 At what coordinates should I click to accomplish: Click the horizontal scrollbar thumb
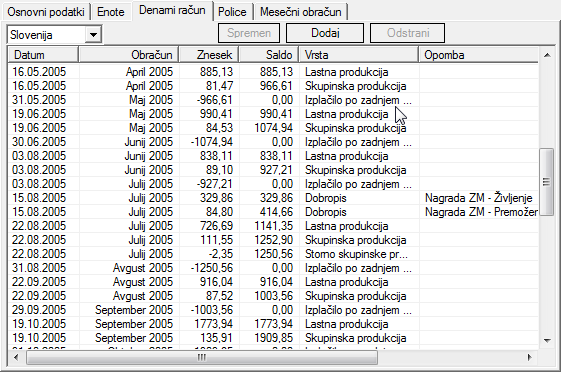(x=202, y=357)
